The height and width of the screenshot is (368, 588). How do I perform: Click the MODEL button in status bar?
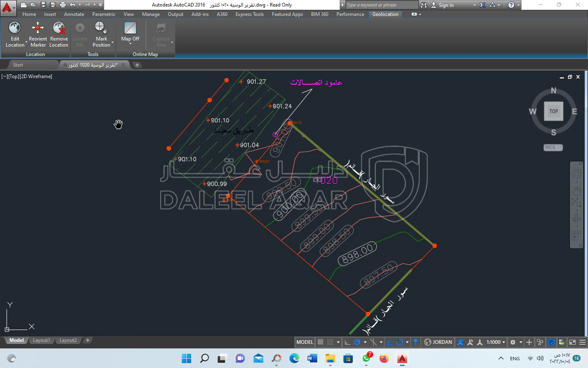tap(305, 342)
